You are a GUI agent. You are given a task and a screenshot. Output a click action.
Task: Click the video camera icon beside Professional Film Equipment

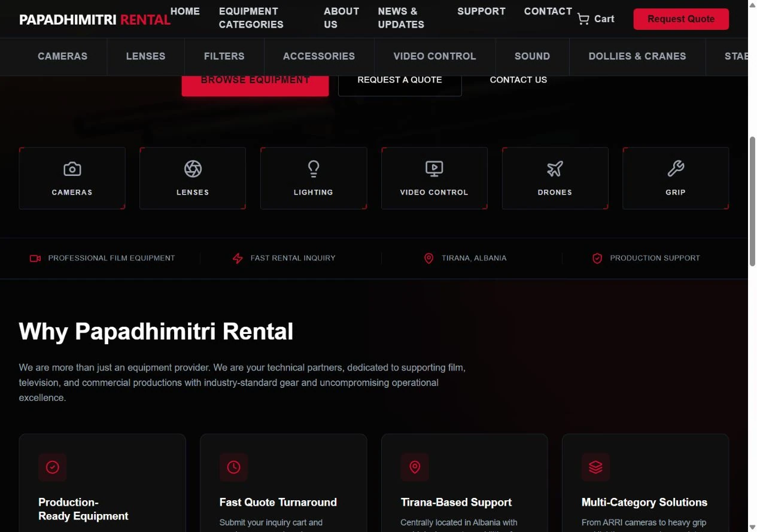35,259
